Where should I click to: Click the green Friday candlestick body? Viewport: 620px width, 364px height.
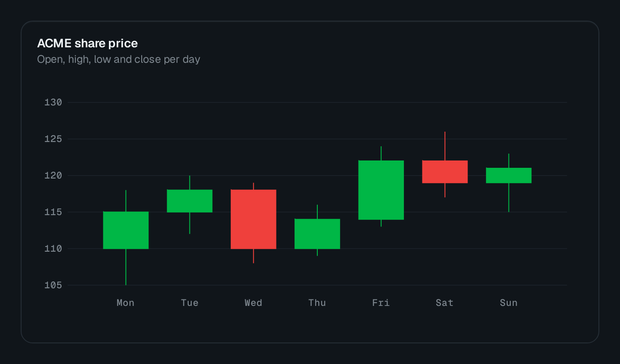click(x=381, y=190)
